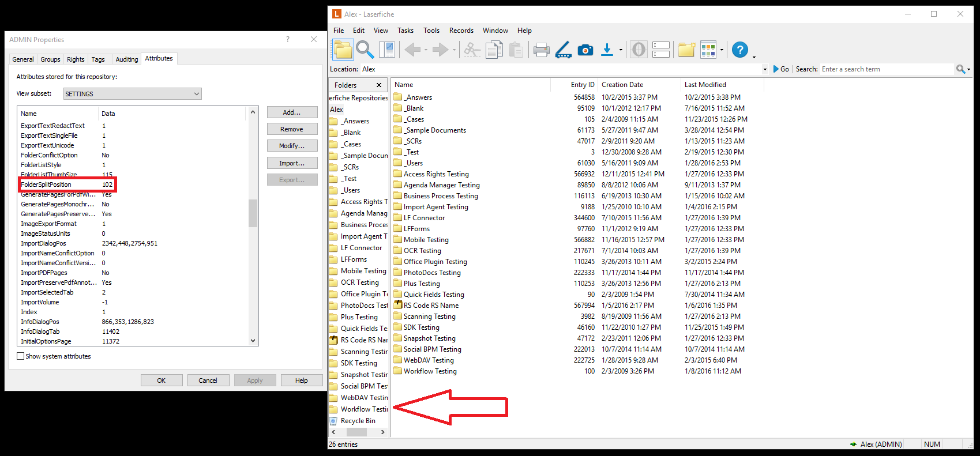
Task: Click the New Folder toolbar icon
Action: (686, 50)
